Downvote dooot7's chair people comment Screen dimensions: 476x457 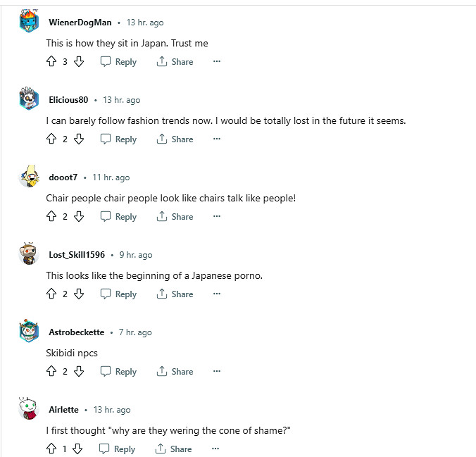79,217
